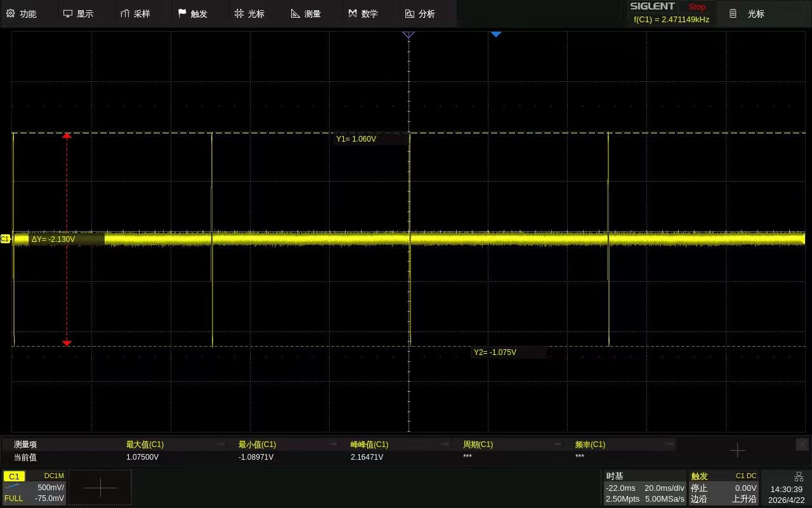This screenshot has width=812, height=508.
Task: Click the 光标 (Cursors) grid icon in menu bar
Action: pos(239,13)
